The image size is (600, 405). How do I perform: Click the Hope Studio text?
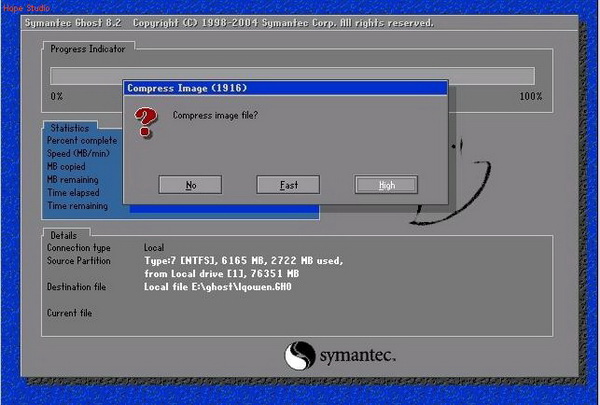pyautogui.click(x=27, y=8)
